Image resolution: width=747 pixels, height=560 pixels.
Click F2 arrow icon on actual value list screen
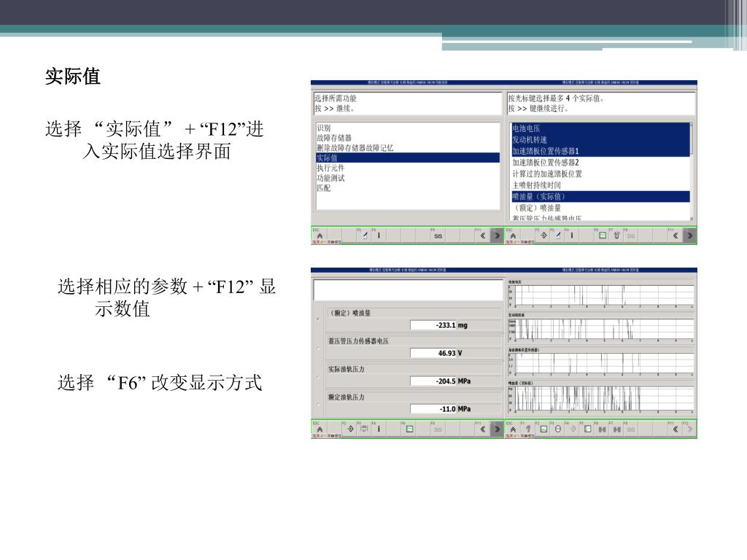(543, 236)
